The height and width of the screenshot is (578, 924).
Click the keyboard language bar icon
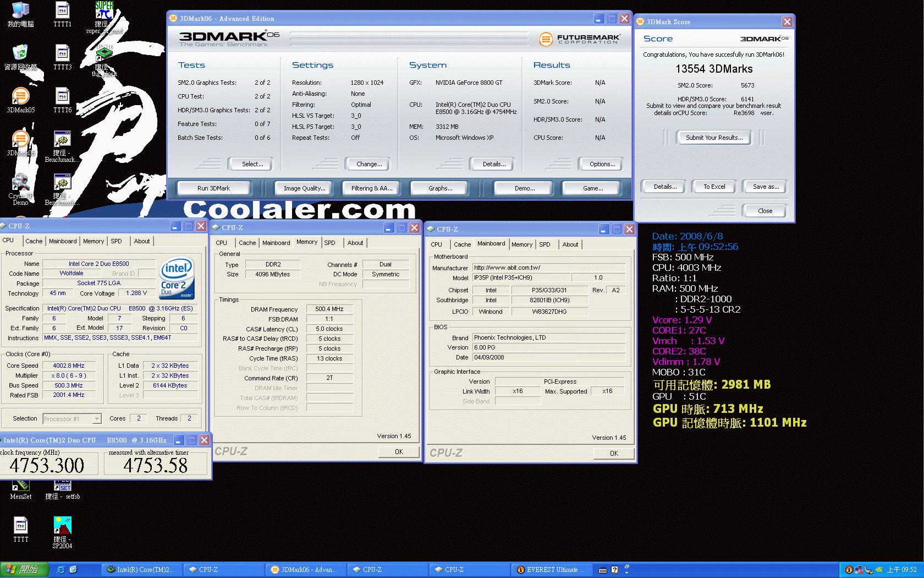(x=603, y=570)
